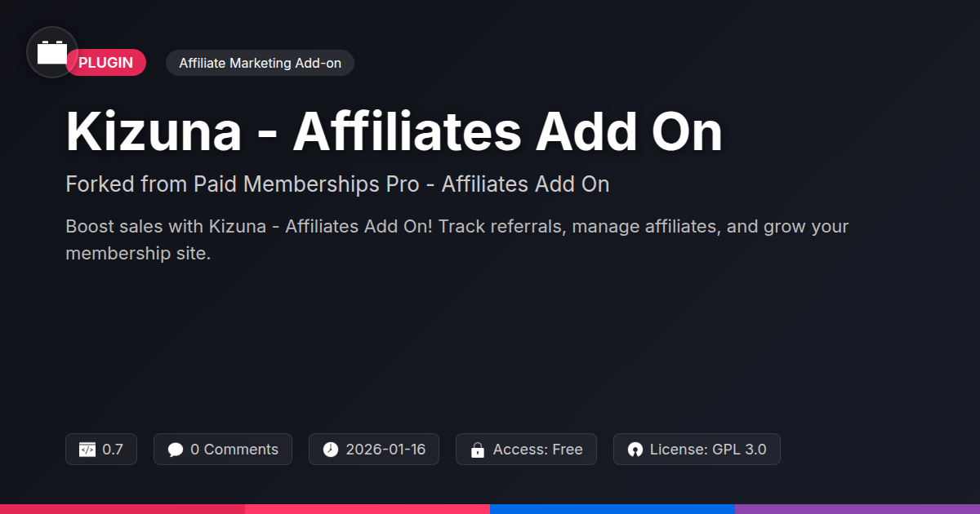
Task: Click the open source License icon
Action: click(x=635, y=450)
